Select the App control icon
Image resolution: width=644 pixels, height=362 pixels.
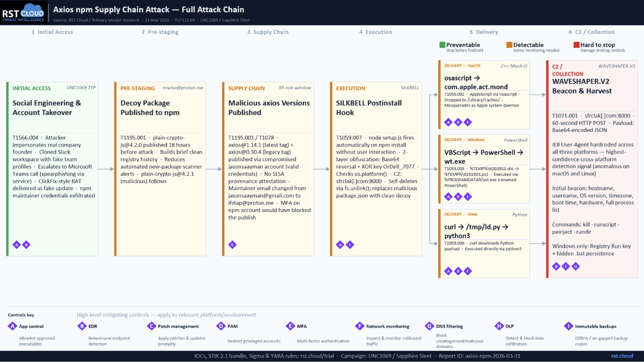tap(12, 326)
